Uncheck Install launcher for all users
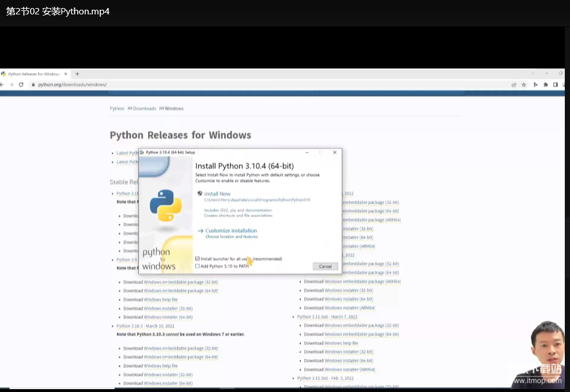The height and width of the screenshot is (392, 570). pos(198,259)
